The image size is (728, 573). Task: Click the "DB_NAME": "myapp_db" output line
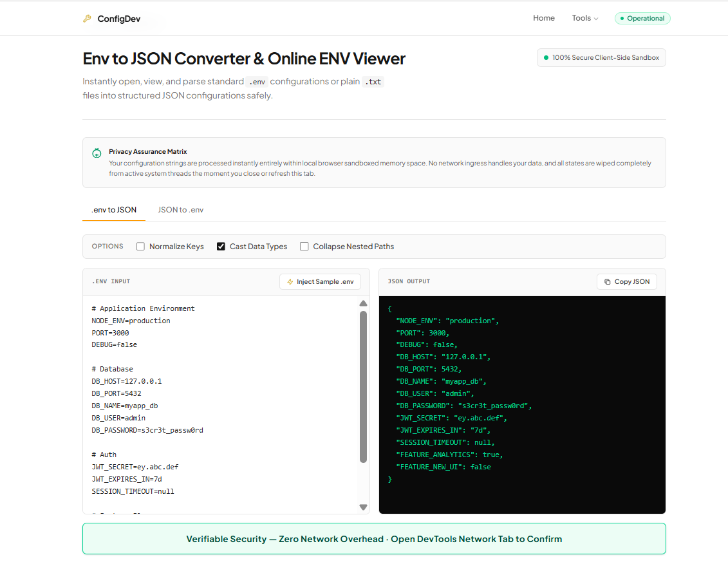coord(441,381)
